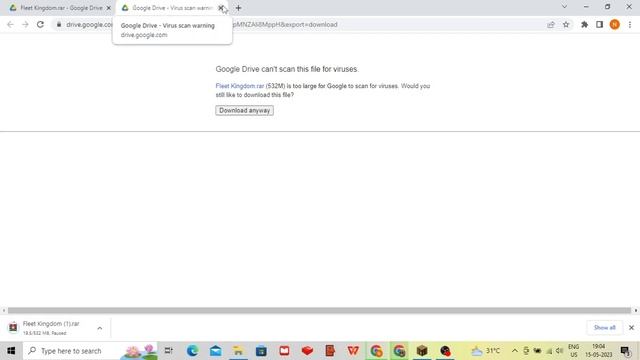The width and height of the screenshot is (640, 360).
Task: Toggle the browser side panel
Action: (599, 24)
